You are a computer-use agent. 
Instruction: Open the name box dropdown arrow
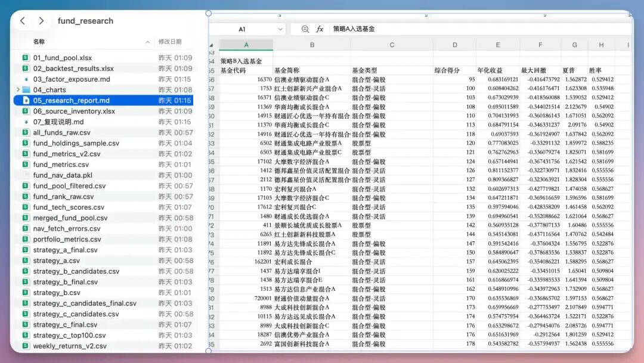pos(280,29)
